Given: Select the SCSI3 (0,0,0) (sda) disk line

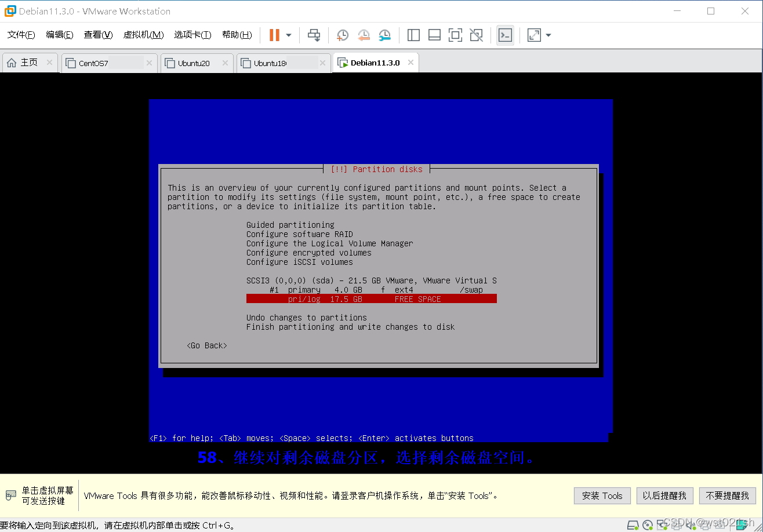Looking at the screenshot, I should (372, 280).
